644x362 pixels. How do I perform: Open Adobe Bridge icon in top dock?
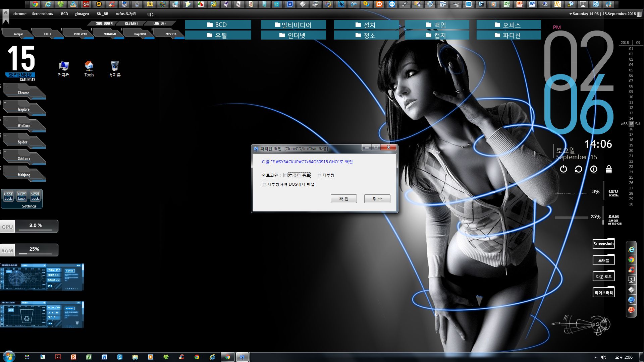point(341,4)
